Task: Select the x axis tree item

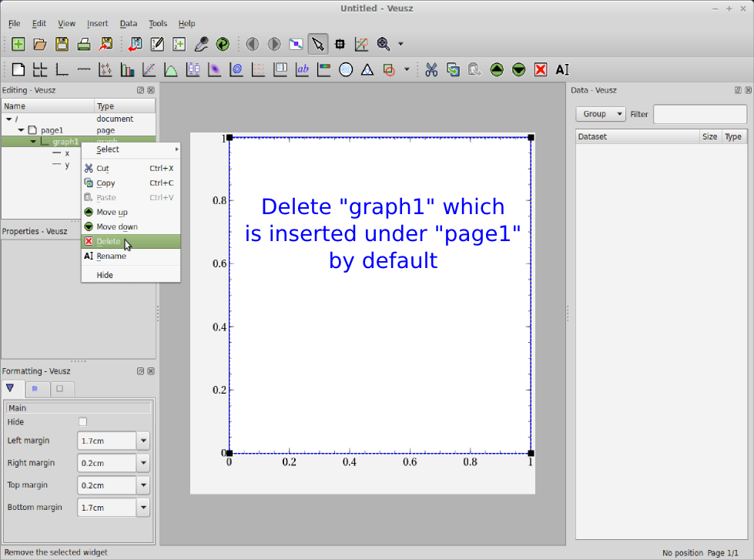Action: (x=67, y=153)
